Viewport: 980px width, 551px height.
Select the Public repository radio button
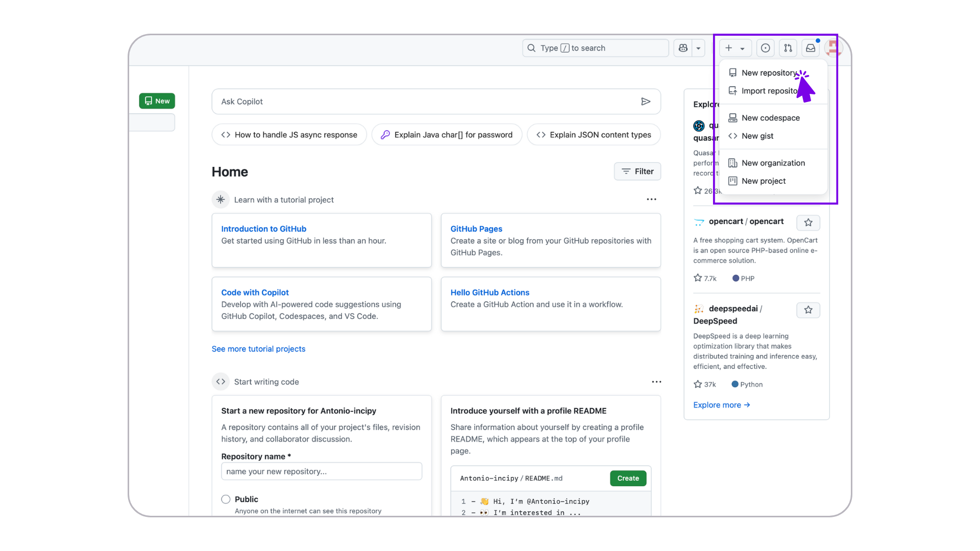tap(226, 499)
